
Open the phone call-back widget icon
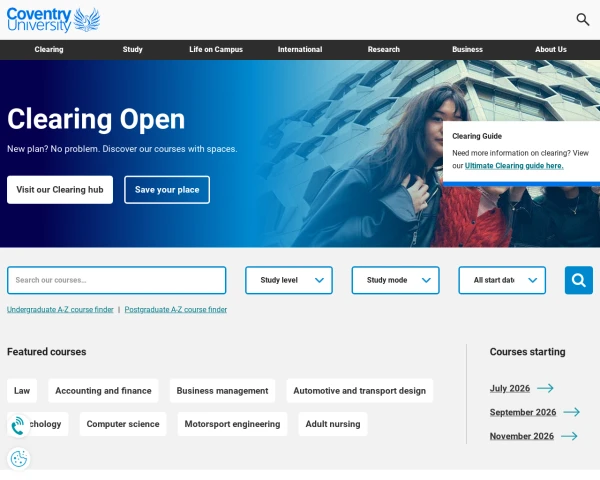[18, 426]
